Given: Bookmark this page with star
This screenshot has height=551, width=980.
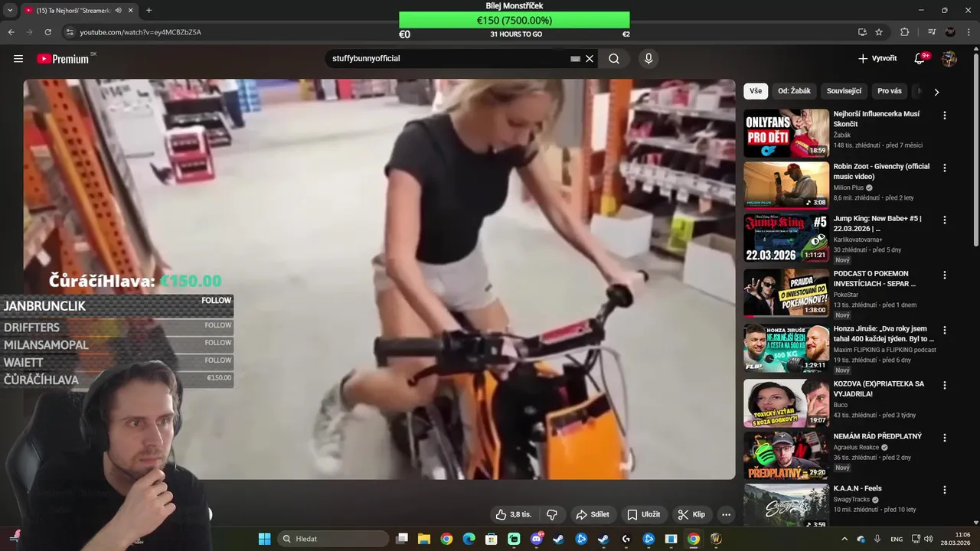Looking at the screenshot, I should coord(879,32).
